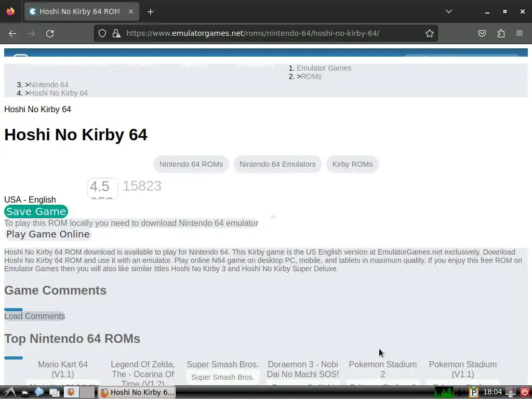Bookmark this page with the star icon
Image resolution: width=532 pixels, height=399 pixels.
tap(430, 33)
